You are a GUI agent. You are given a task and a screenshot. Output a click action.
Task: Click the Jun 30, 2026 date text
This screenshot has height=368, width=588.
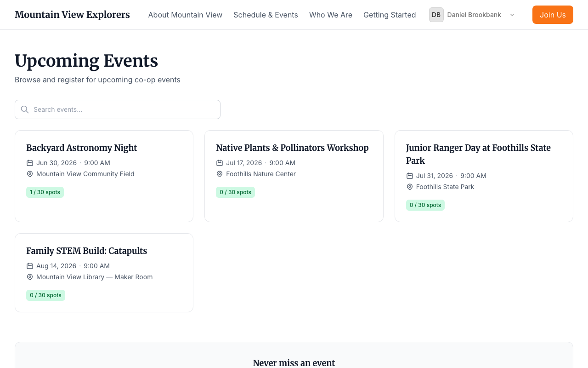pyautogui.click(x=57, y=163)
